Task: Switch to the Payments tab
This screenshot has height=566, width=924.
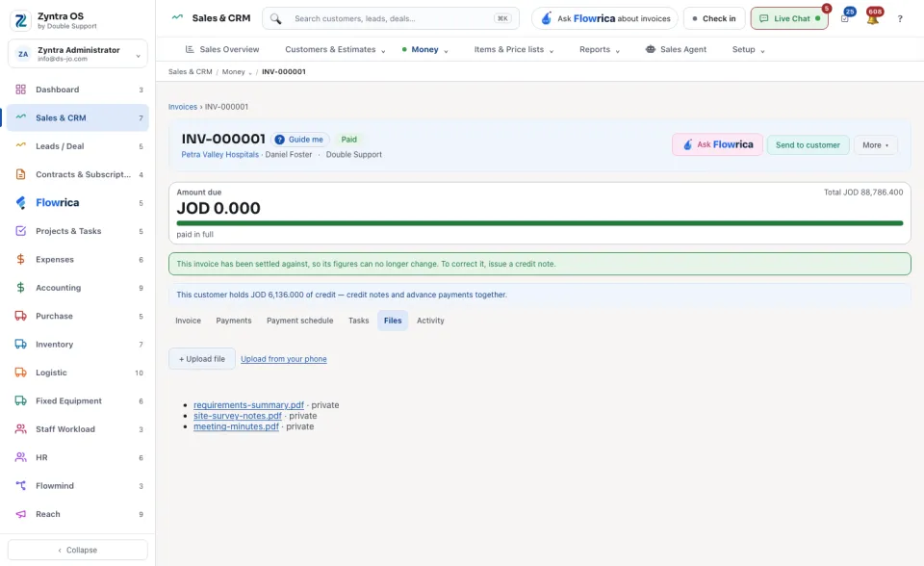Action: coord(233,321)
